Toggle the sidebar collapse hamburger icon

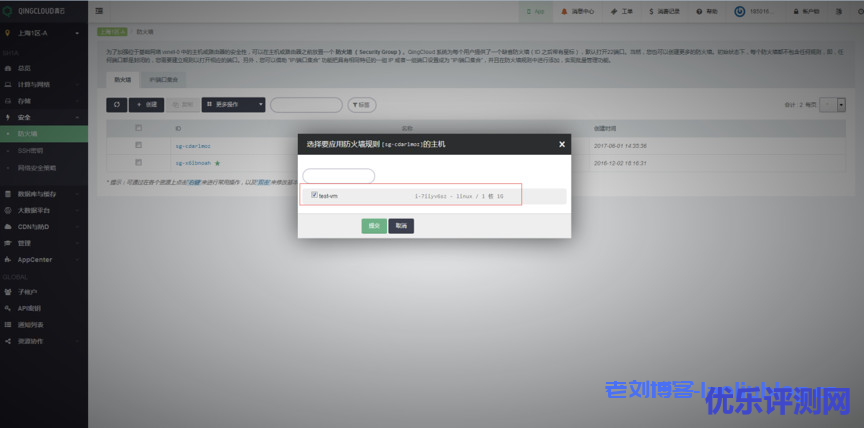click(x=99, y=11)
